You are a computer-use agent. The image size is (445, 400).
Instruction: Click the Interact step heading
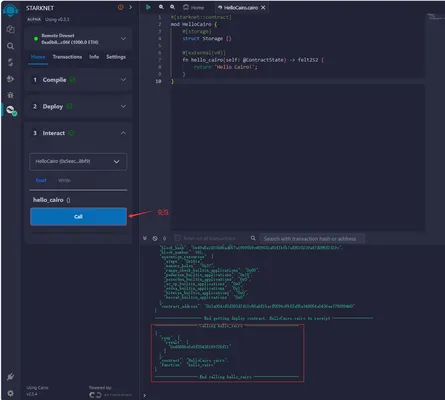[x=54, y=133]
